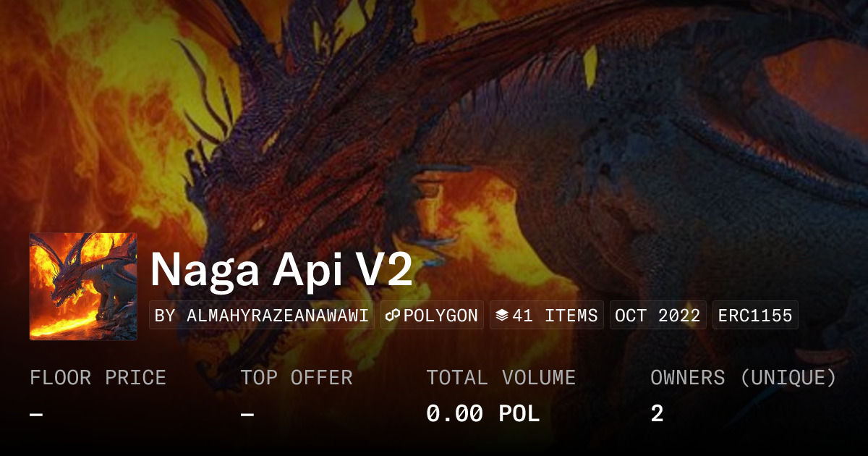The image size is (868, 456).
Task: Click the 0.00 POL volume value
Action: 483,414
